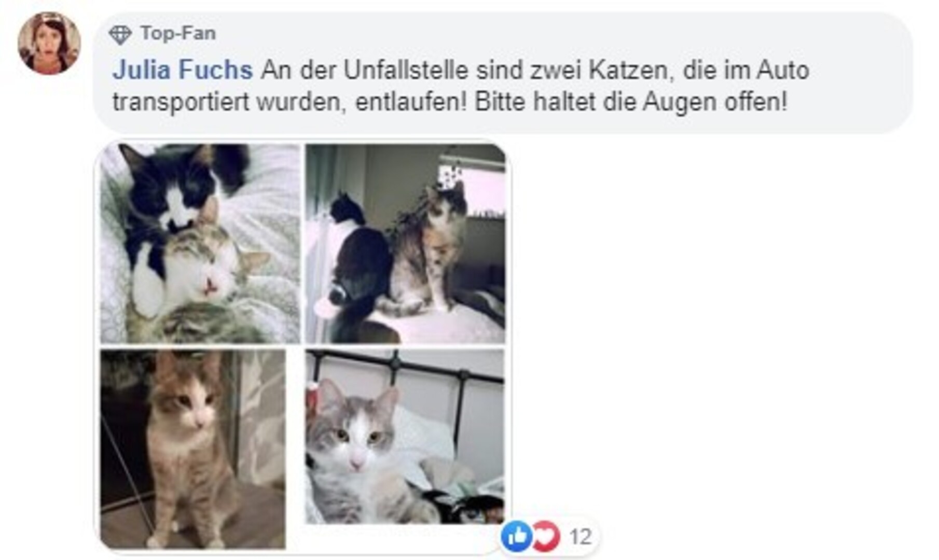Open photo of cats sitting by window
The height and width of the screenshot is (560, 939).
(405, 244)
